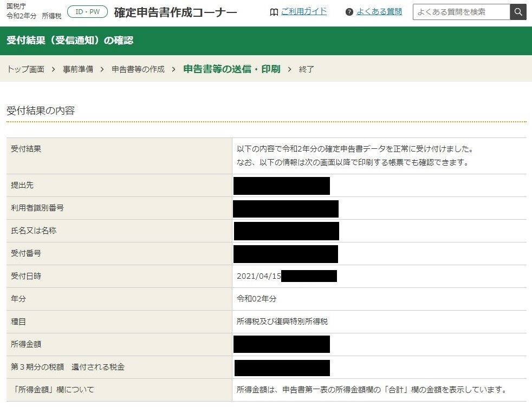Click the 所得金額は、申告書第一表 explanation text

pyautogui.click(x=372, y=390)
